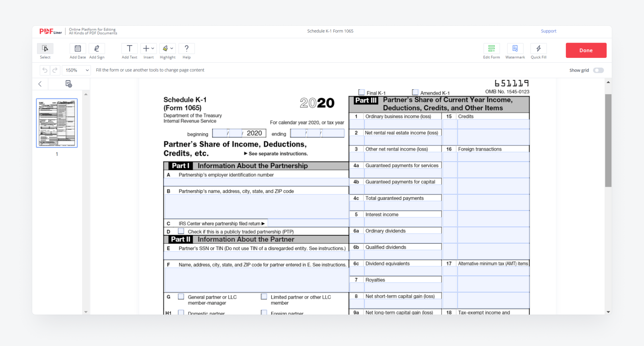Screen dimensions: 644x346
Task: Click the ending date month field
Action: (x=298, y=133)
